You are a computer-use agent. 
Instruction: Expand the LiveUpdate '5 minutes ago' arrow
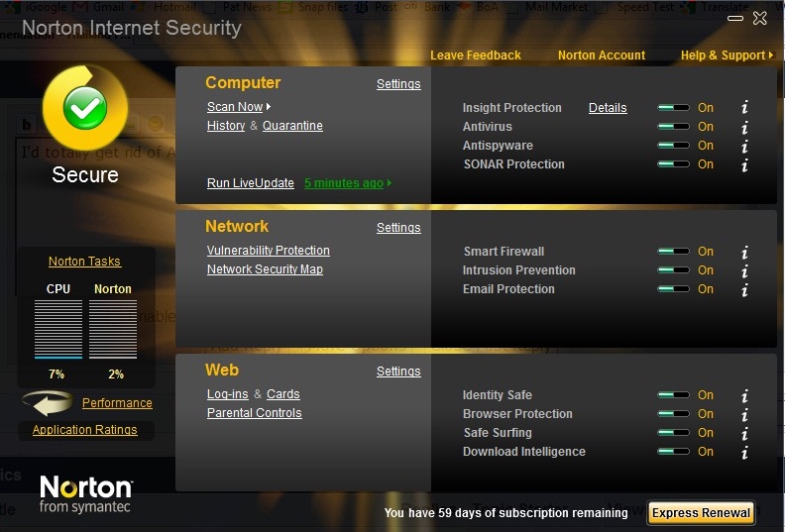(390, 183)
